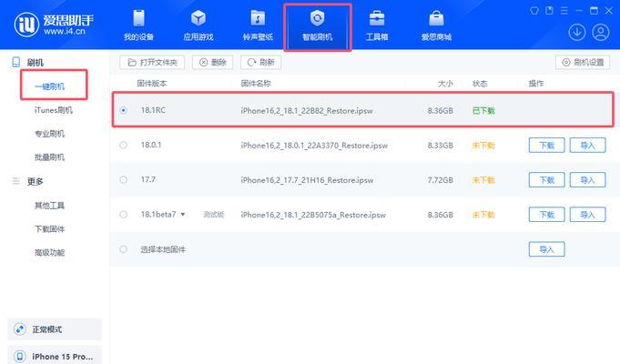The width and height of the screenshot is (620, 364).
Task: Click the 刷新 button
Action: pyautogui.click(x=261, y=63)
